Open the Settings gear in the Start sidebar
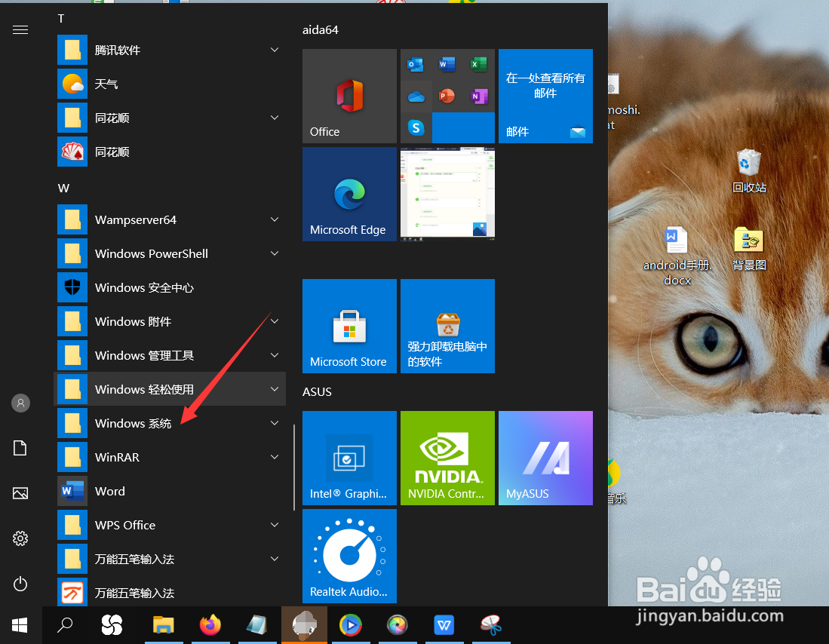Screen dimensions: 829x644 [x=20, y=538]
